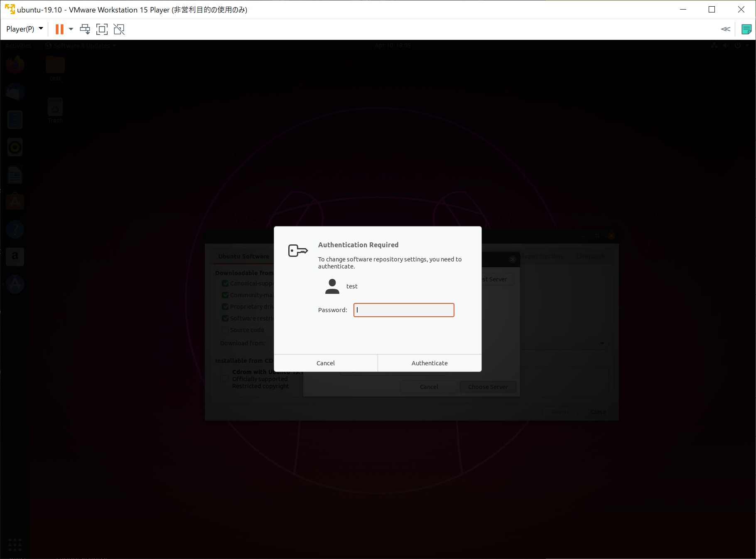Click Close in Software & Updates window
The image size is (756, 559).
click(x=598, y=412)
